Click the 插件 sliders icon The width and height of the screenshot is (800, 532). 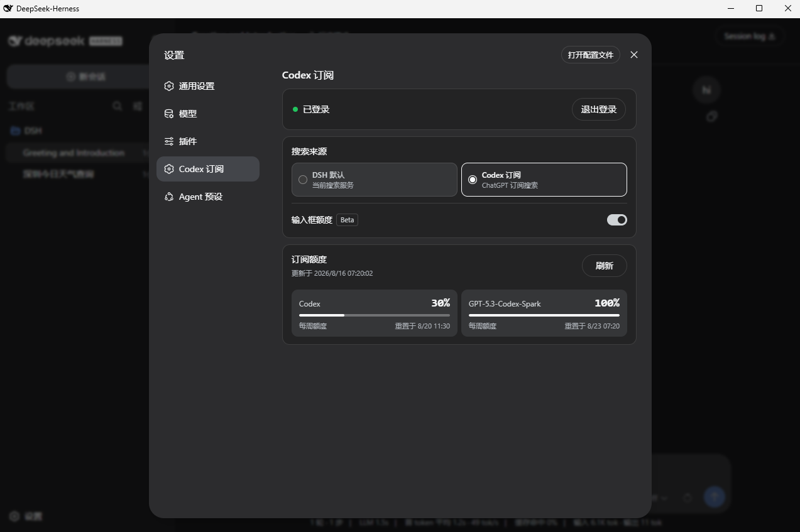tap(169, 141)
